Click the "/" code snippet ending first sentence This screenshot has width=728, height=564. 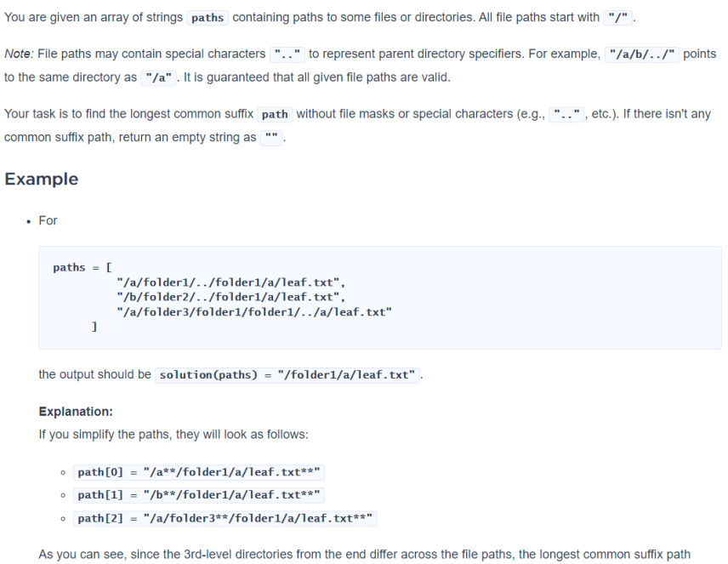(618, 18)
